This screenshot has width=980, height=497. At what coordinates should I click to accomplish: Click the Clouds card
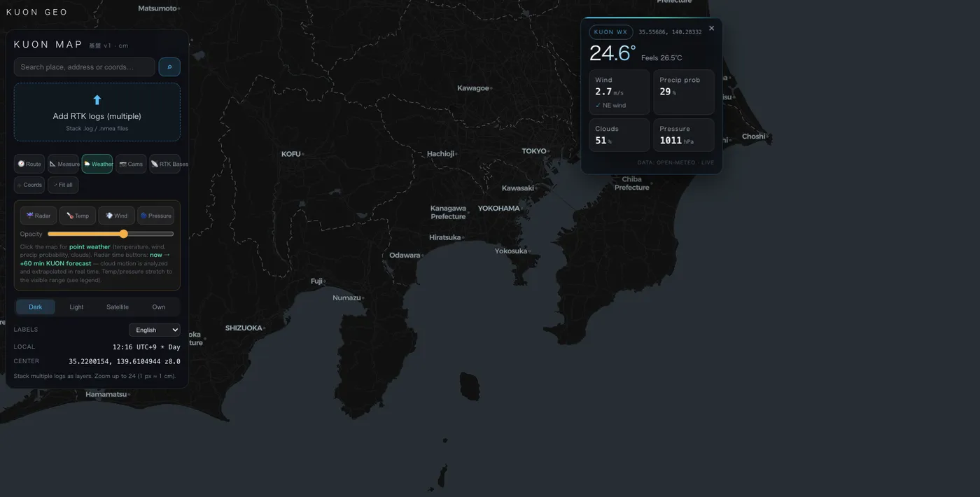(619, 135)
